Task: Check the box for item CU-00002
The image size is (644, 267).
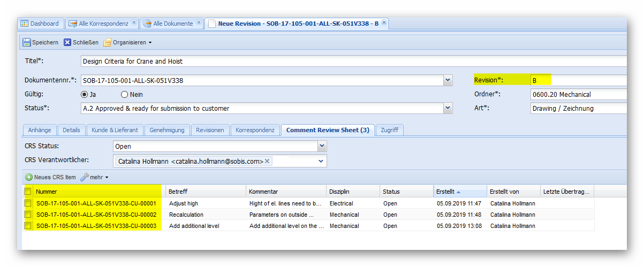Action: pyautogui.click(x=28, y=215)
